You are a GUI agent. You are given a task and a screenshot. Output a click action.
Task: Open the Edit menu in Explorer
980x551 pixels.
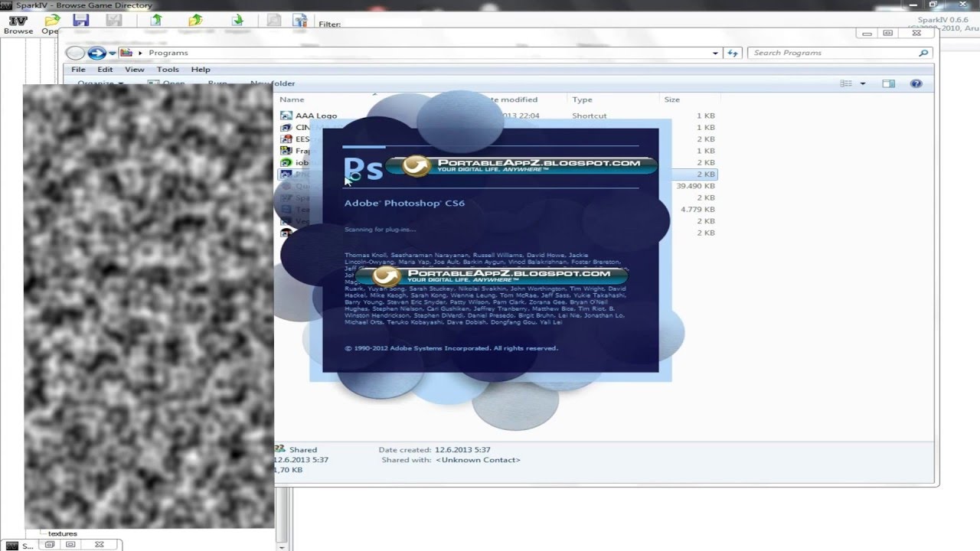point(105,69)
